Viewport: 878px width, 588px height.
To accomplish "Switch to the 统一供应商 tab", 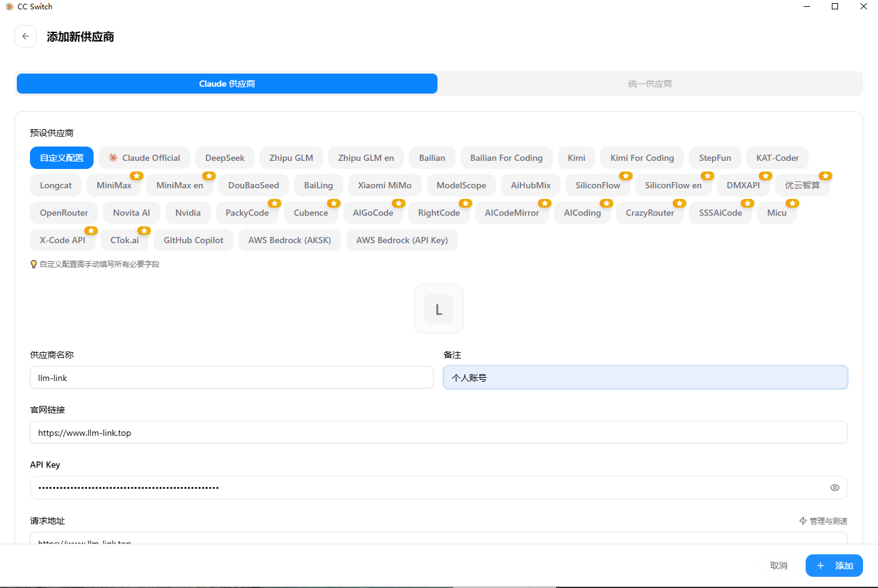I will (x=650, y=84).
